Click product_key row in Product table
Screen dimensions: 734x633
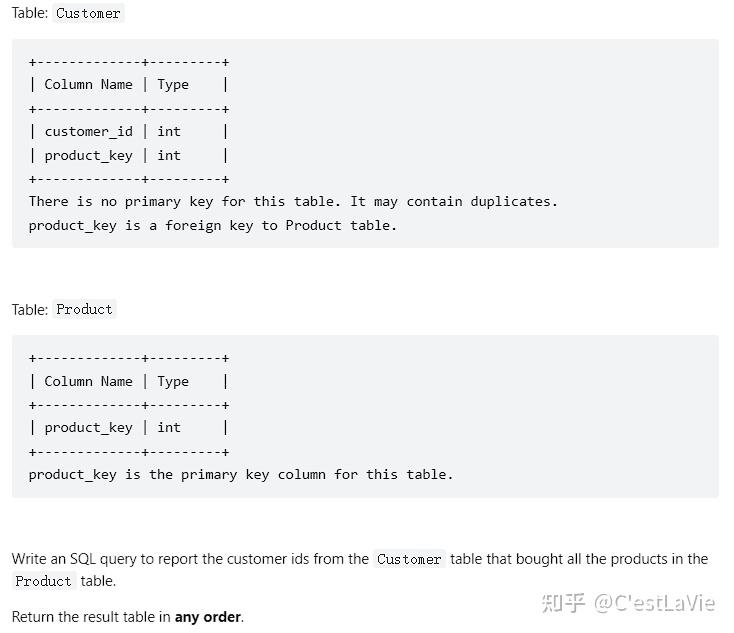click(129, 427)
